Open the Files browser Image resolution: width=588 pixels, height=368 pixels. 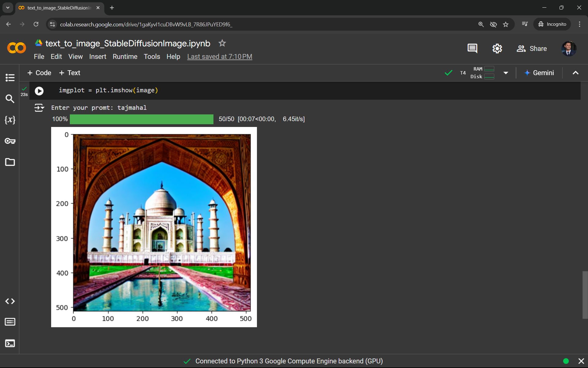click(10, 162)
